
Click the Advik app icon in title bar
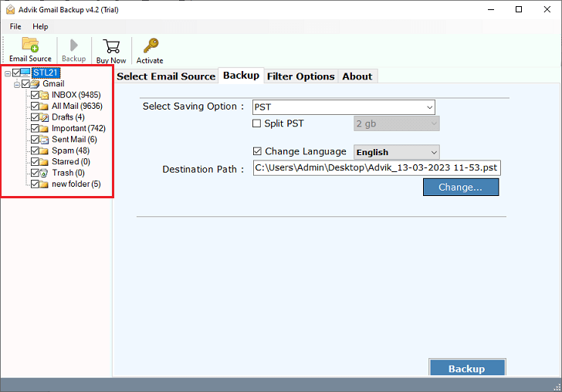coord(10,10)
